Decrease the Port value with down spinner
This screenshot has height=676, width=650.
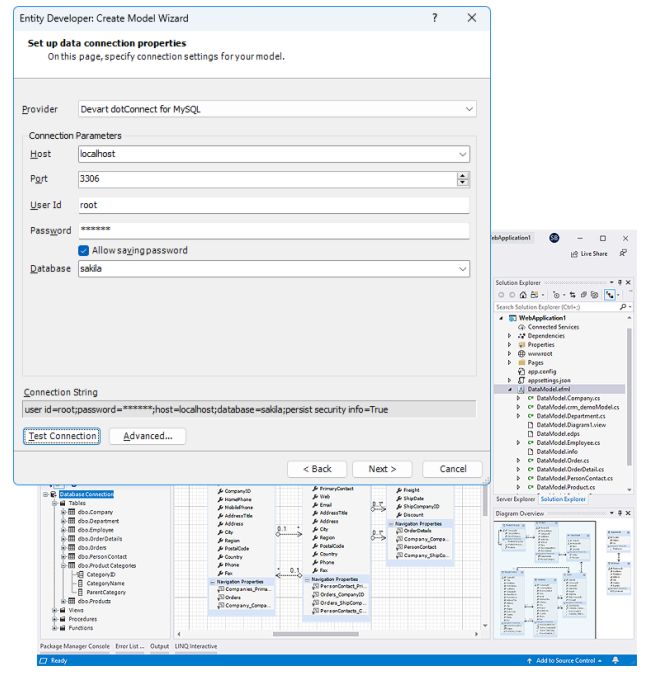(x=462, y=182)
